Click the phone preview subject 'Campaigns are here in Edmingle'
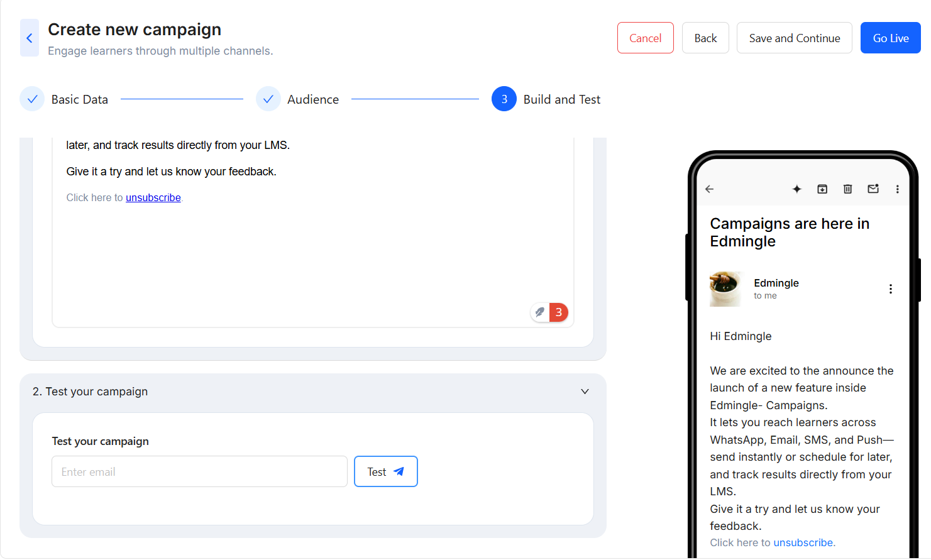The image size is (931, 560). [790, 233]
